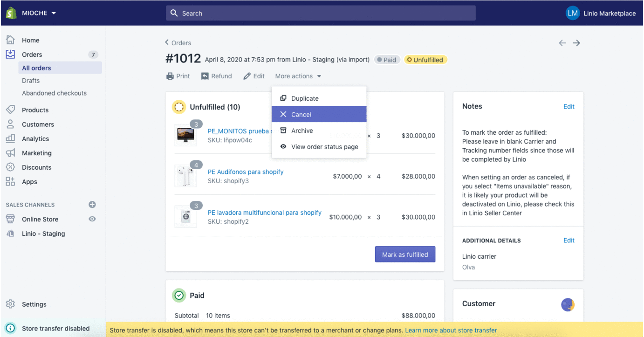Screen dimensions: 644x337
Task: Click the LM account avatar
Action: click(x=572, y=13)
